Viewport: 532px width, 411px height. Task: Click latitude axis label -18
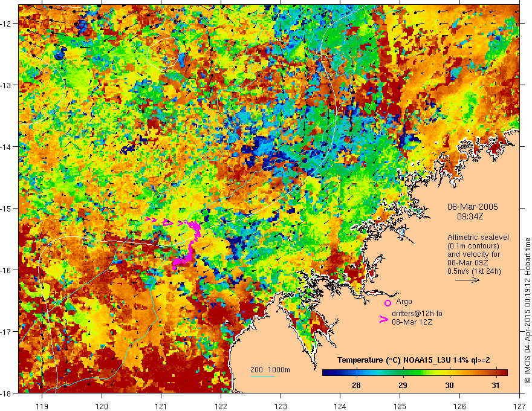(6, 393)
